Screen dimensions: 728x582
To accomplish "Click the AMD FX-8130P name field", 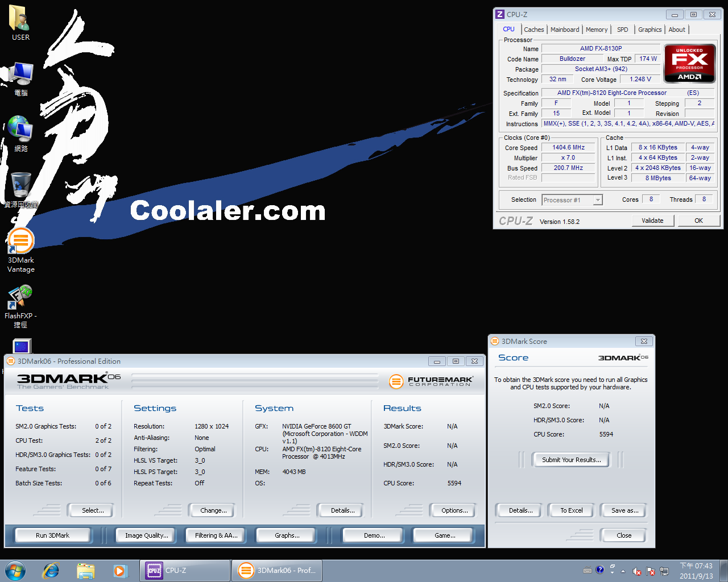I will [601, 48].
